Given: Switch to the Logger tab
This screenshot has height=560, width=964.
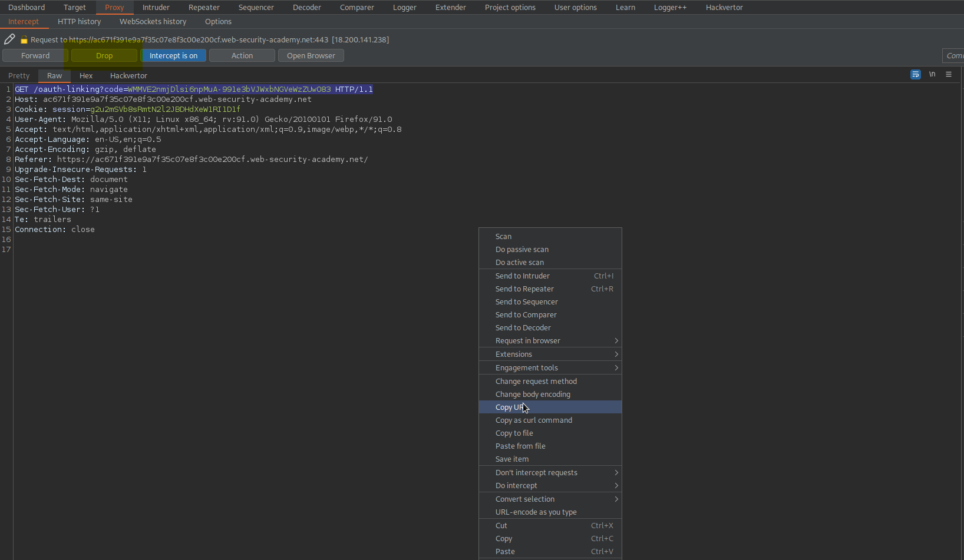Looking at the screenshot, I should pyautogui.click(x=405, y=7).
